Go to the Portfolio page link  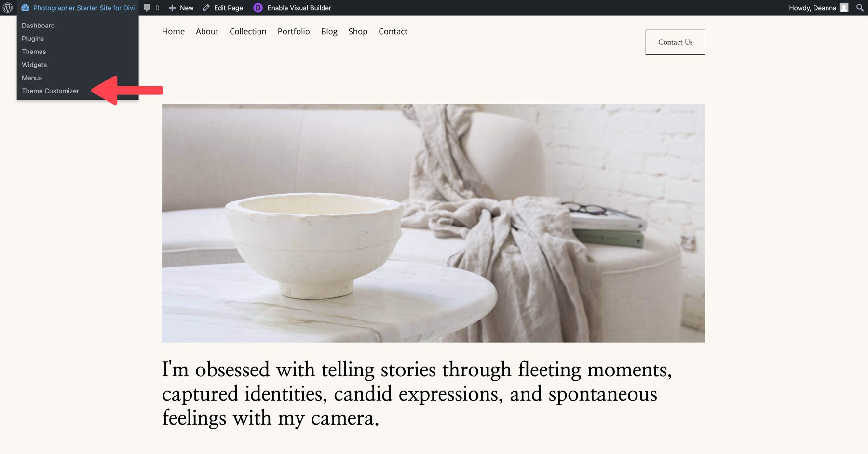(x=294, y=31)
